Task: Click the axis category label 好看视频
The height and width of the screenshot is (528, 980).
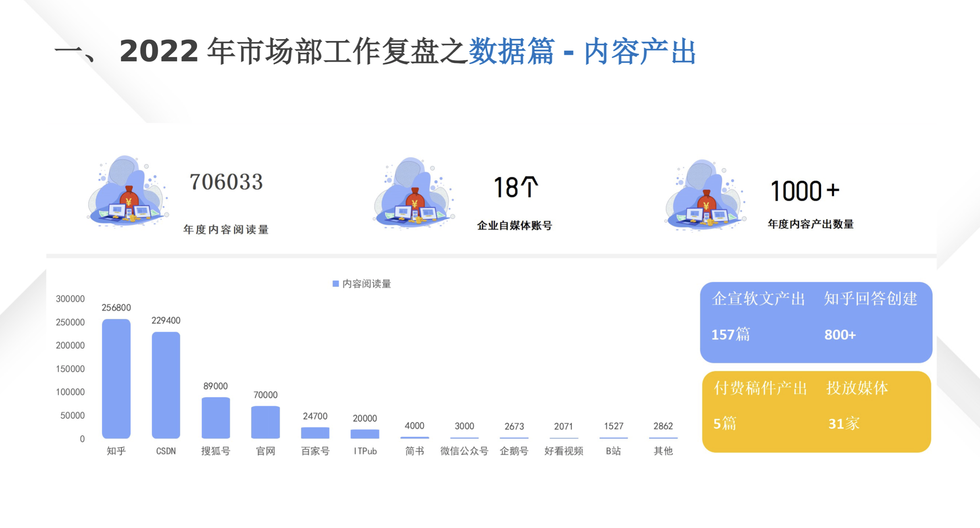Action: 564,451
